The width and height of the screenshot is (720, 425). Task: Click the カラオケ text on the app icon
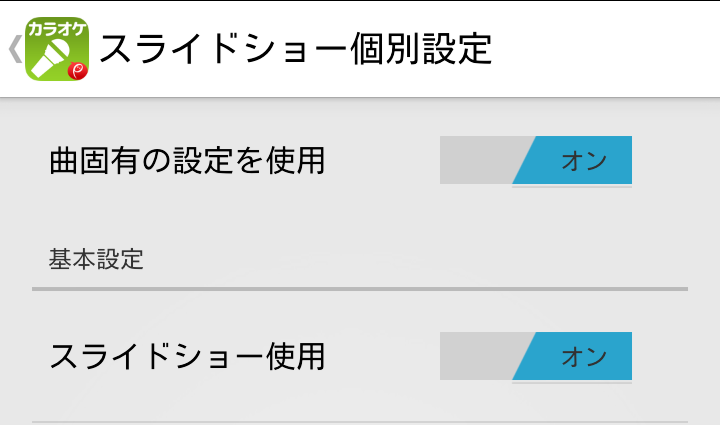tap(56, 29)
